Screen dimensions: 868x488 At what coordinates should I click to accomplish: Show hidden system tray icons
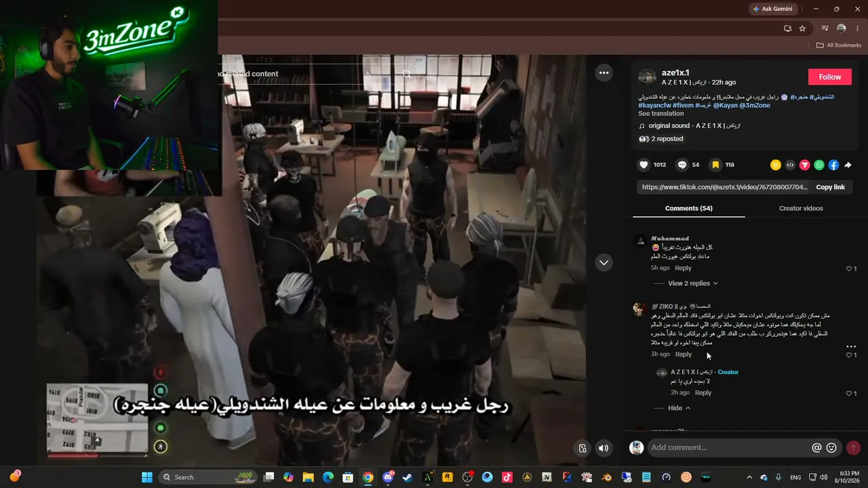(x=749, y=477)
